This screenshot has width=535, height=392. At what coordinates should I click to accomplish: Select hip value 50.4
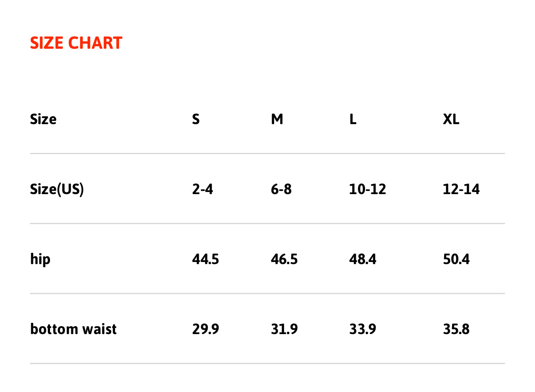coord(456,260)
